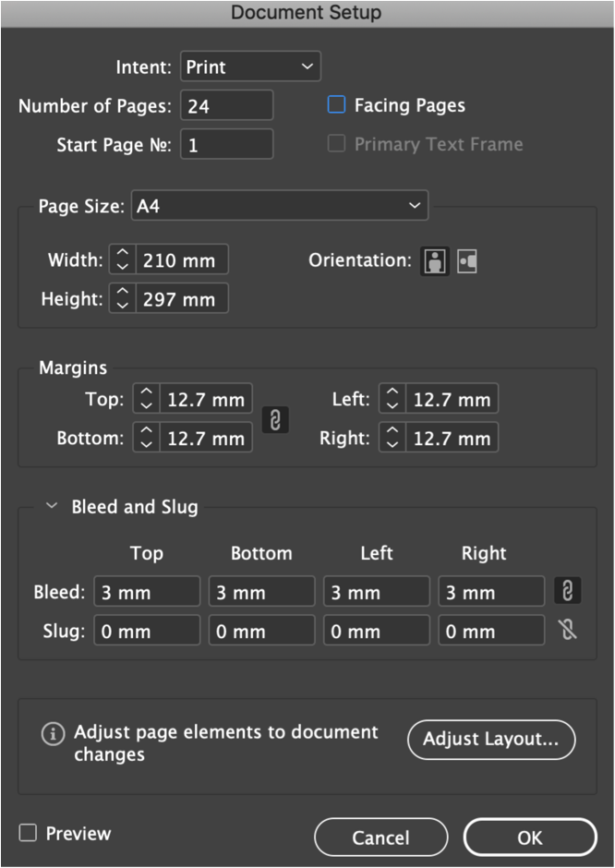The height and width of the screenshot is (868, 615).
Task: Check the Preview checkbox
Action: pyautogui.click(x=28, y=833)
